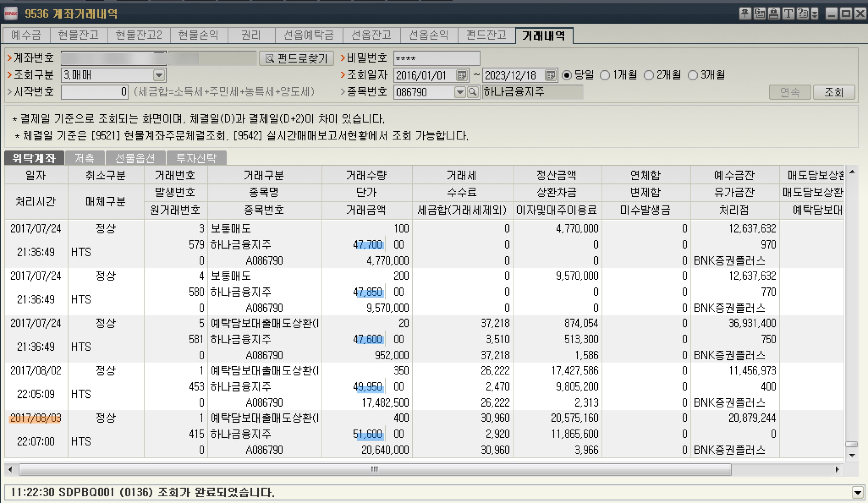Select the 2개월 radio button

(x=649, y=75)
